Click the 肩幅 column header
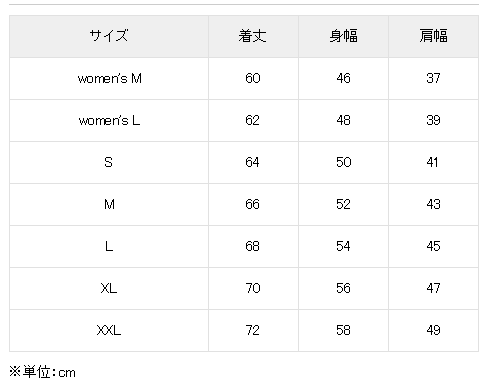 (433, 36)
